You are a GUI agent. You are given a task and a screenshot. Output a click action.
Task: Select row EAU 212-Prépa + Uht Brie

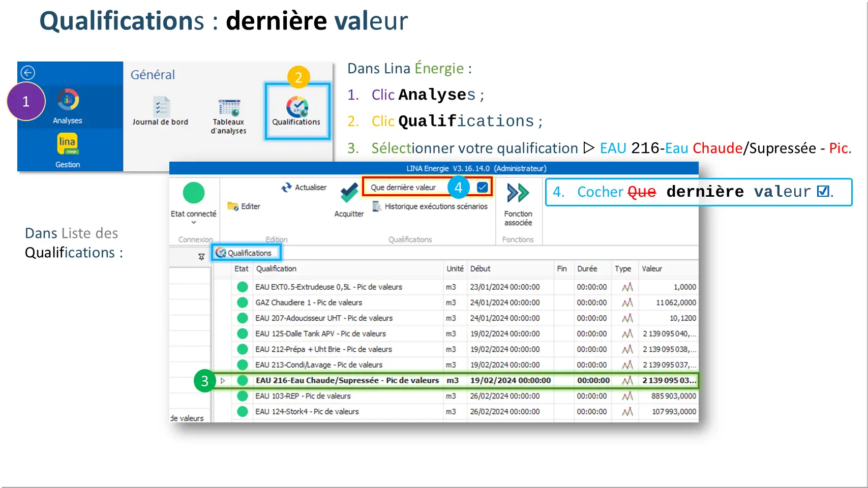(456, 349)
